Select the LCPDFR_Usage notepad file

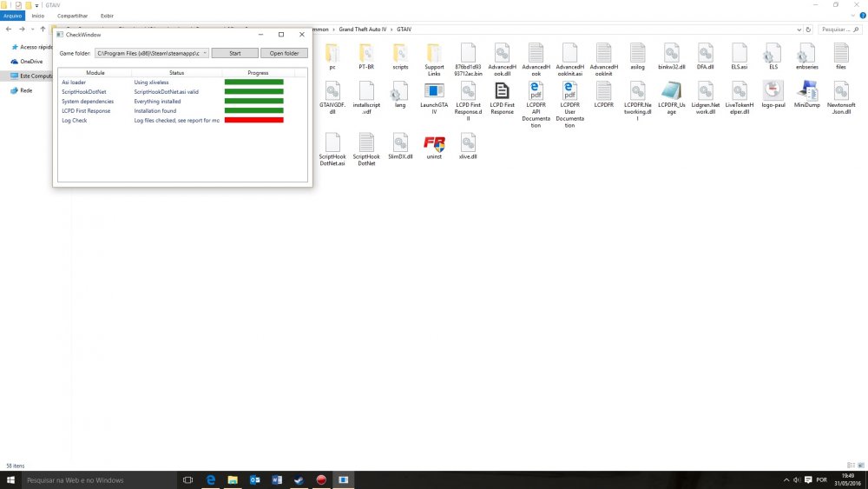(x=672, y=97)
